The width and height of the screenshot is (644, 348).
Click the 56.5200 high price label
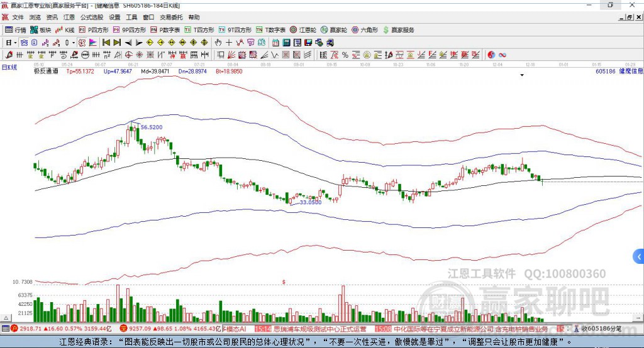point(152,128)
